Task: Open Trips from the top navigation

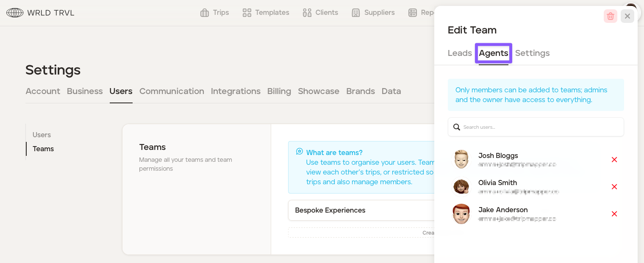Action: (215, 13)
